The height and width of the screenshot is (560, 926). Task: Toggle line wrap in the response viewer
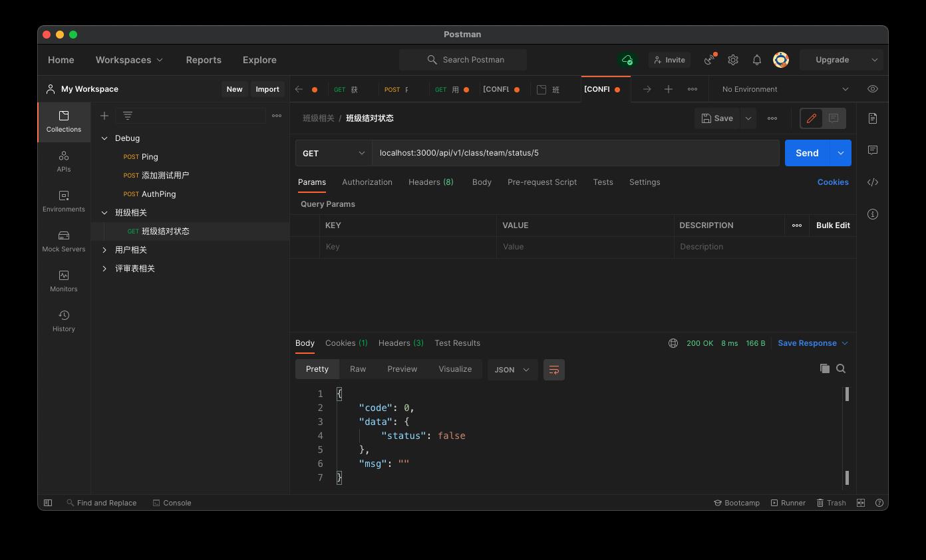pyautogui.click(x=554, y=370)
